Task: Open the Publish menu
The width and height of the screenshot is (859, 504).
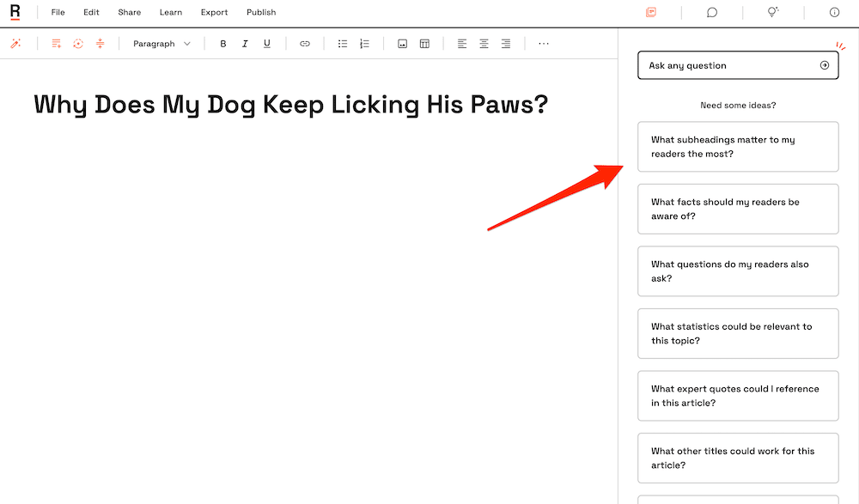Action: coord(261,12)
